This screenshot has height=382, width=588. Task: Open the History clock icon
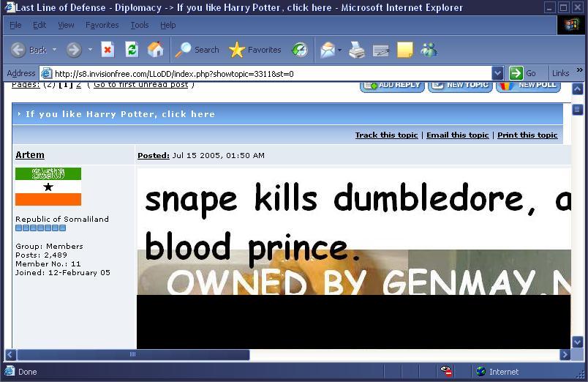[x=300, y=50]
